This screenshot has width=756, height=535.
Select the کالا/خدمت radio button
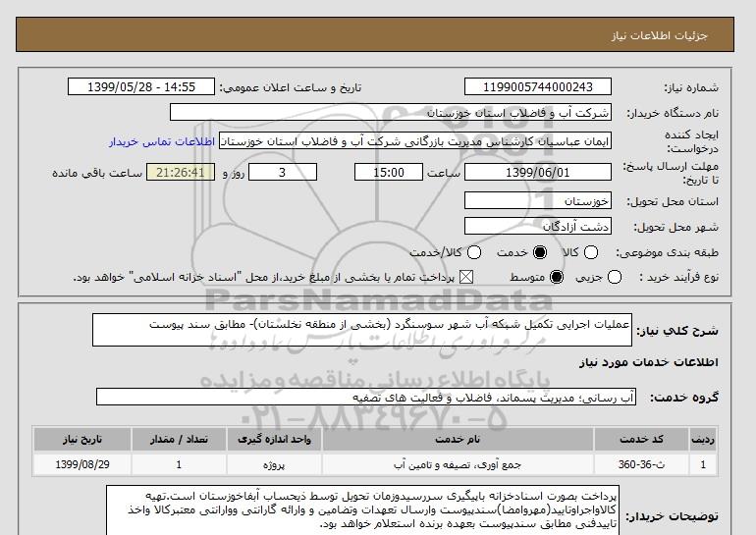474,252
